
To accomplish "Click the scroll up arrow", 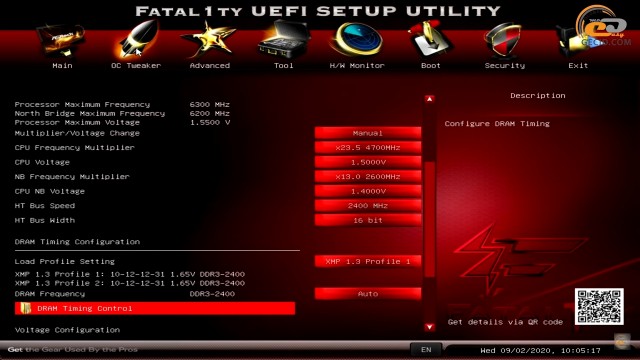I will [429, 99].
